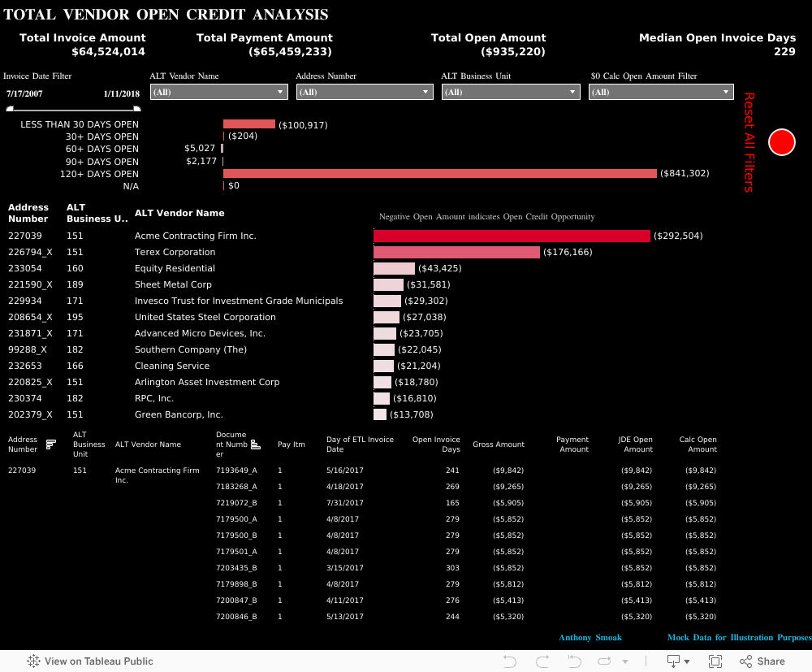Enter full screen mode via toolbar icon
The width and height of the screenshot is (812, 672).
coord(717,661)
